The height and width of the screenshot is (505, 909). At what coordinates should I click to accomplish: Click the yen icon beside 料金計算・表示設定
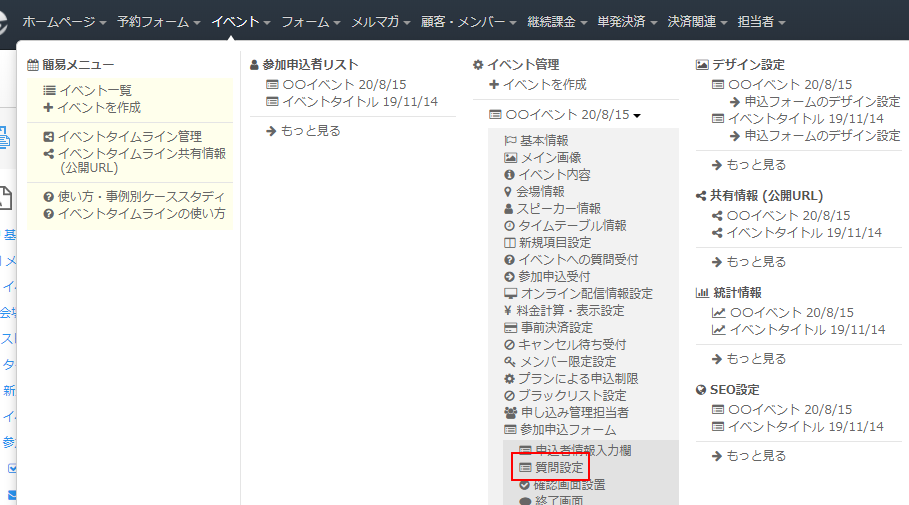(509, 310)
